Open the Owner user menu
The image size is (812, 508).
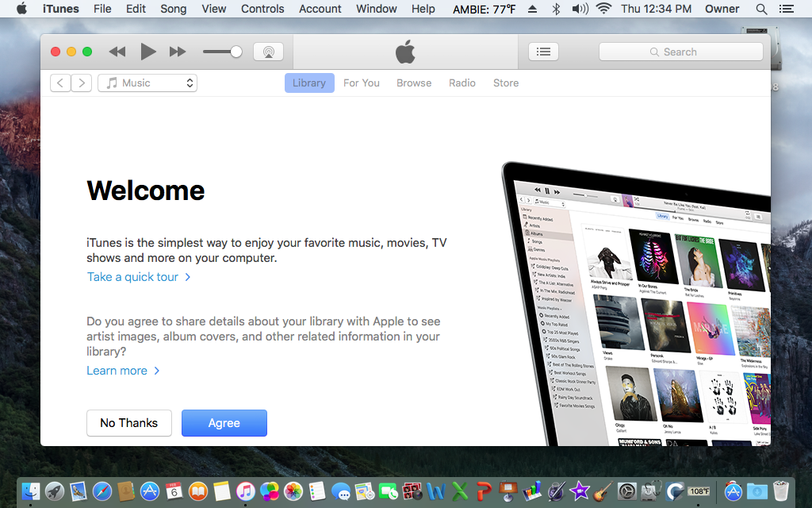pos(722,9)
